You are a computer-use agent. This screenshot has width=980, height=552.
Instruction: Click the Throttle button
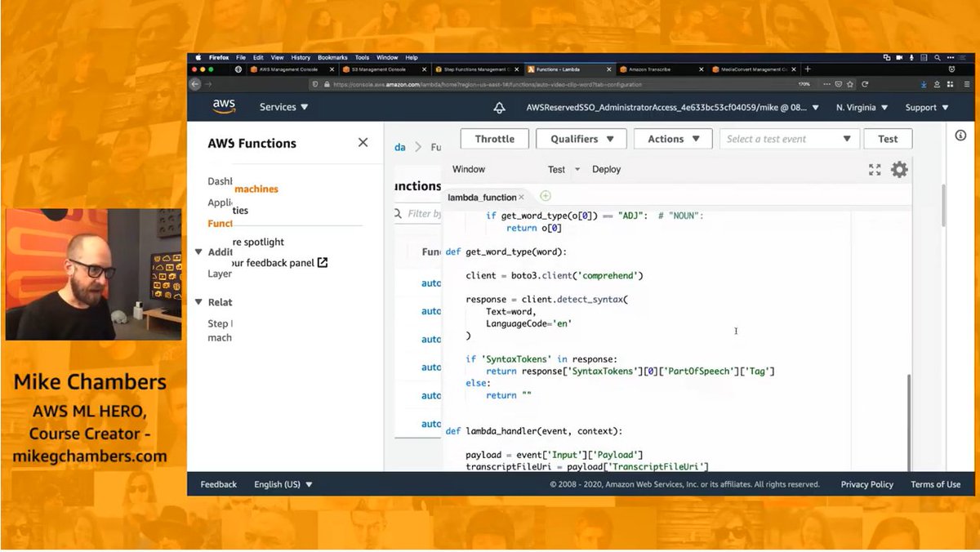(x=495, y=139)
